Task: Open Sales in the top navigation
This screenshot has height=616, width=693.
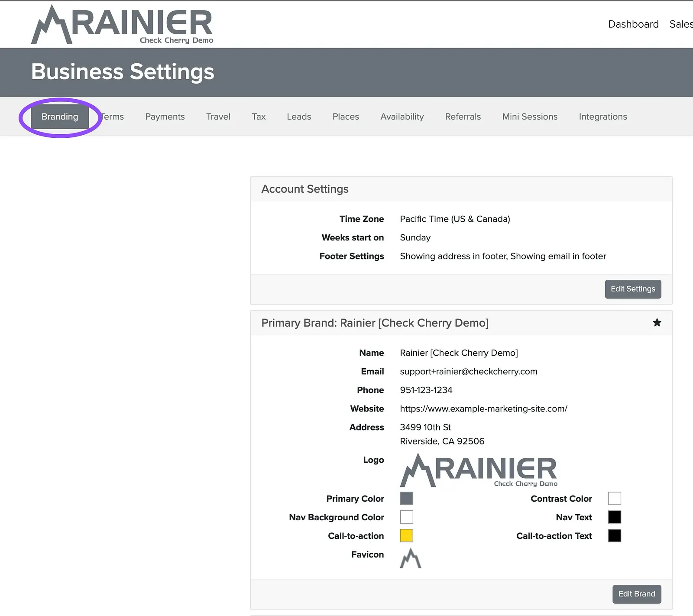Action: tap(681, 24)
